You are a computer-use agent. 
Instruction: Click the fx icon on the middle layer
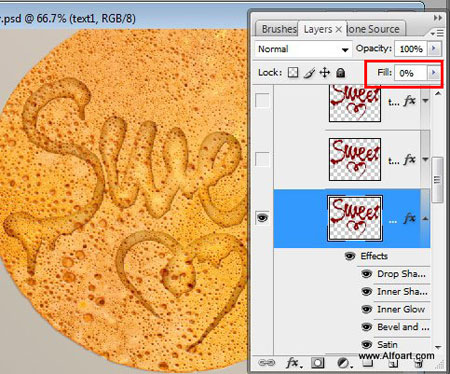[410, 160]
